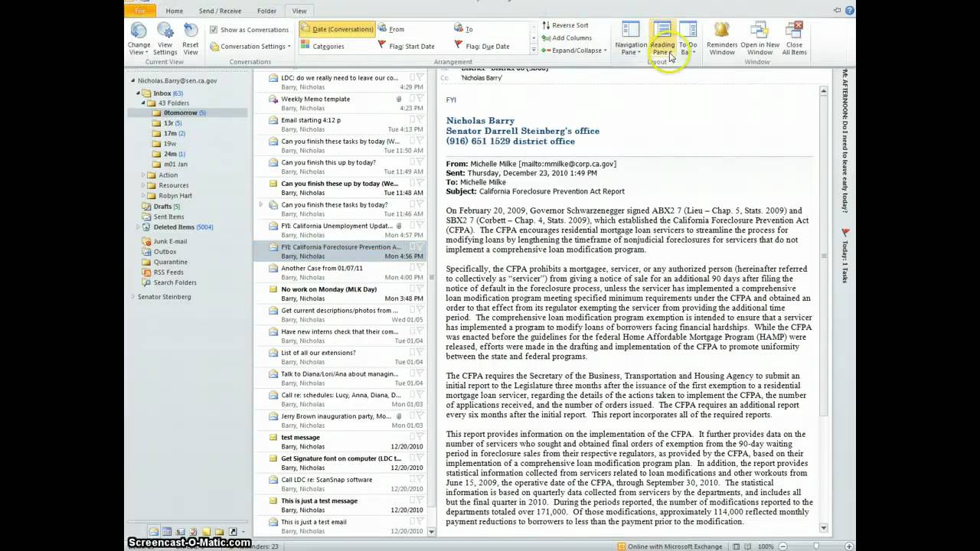Click the 100% zoom level

765,546
